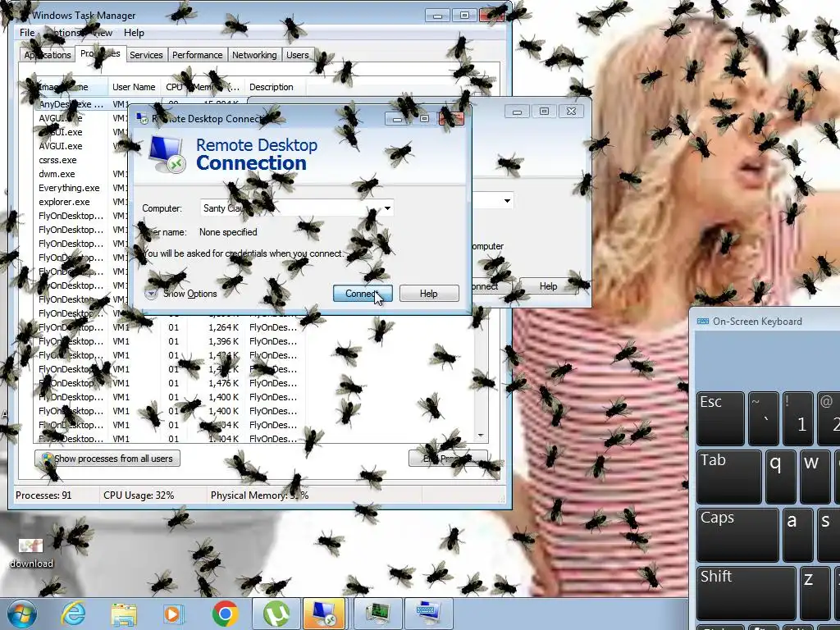
Task: Open the Help menu in Task Manager
Action: click(x=134, y=33)
